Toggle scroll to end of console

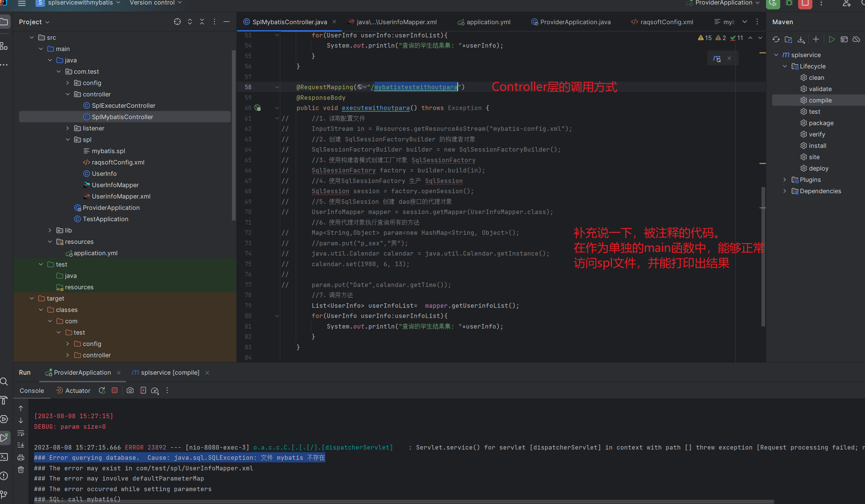(x=21, y=445)
